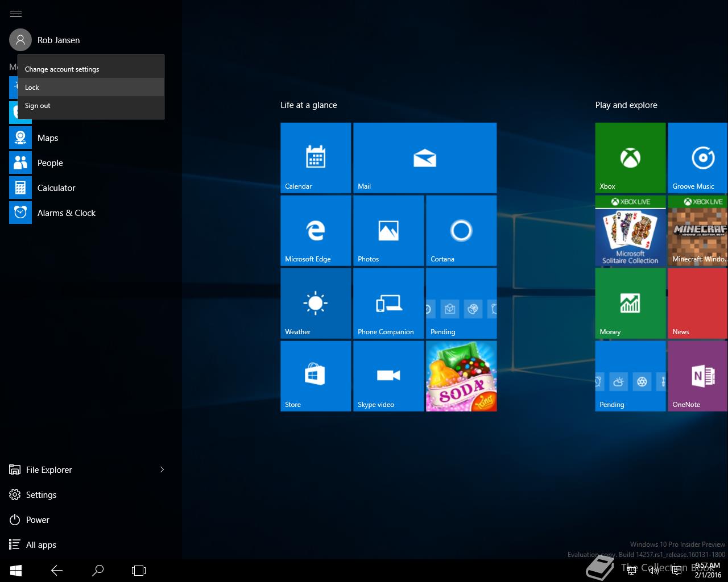Screen dimensions: 728x582
Task: Open the OneNote tile
Action: tap(698, 376)
